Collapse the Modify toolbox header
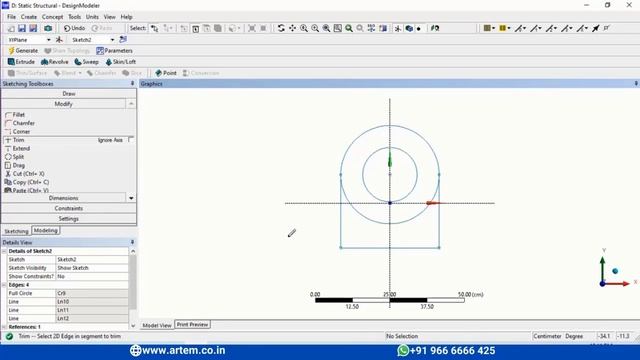 tap(63, 104)
